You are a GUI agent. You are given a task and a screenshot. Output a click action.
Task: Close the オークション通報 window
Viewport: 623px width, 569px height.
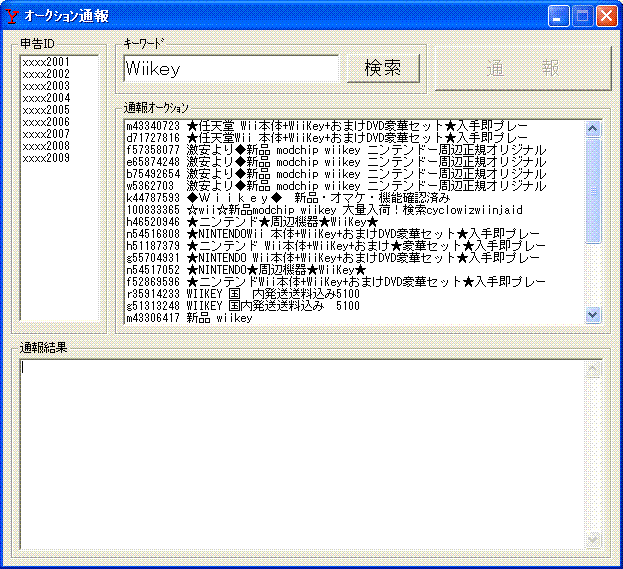(x=607, y=16)
